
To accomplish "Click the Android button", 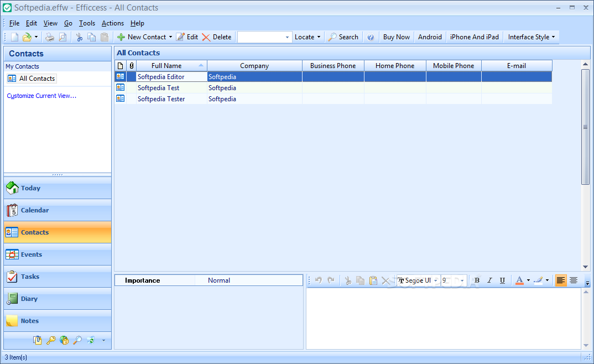I will [430, 37].
